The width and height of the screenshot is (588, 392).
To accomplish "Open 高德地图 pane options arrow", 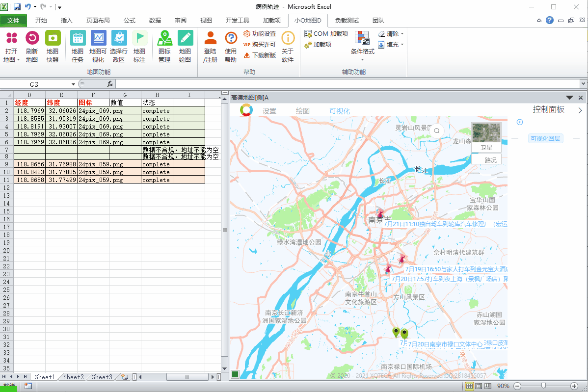I will (570, 98).
